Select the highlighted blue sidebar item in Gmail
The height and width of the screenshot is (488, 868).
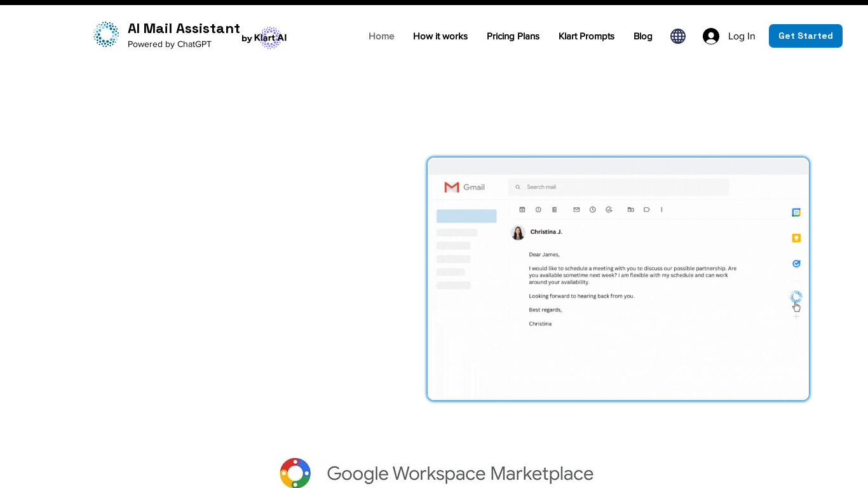(466, 216)
